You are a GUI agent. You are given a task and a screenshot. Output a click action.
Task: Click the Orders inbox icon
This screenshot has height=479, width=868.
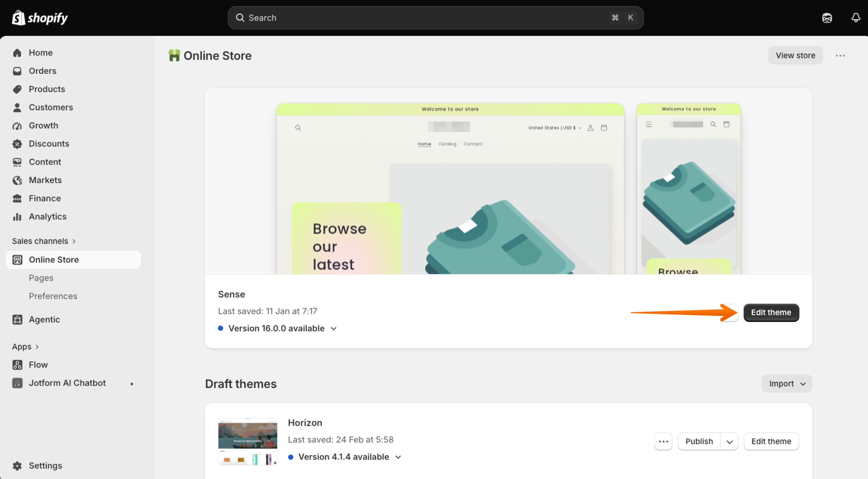(17, 71)
